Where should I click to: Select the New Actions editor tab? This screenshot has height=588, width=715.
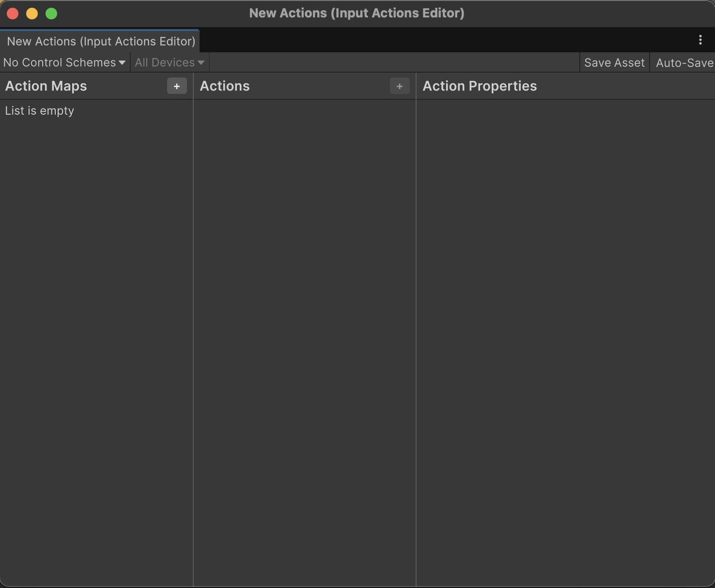coord(101,42)
